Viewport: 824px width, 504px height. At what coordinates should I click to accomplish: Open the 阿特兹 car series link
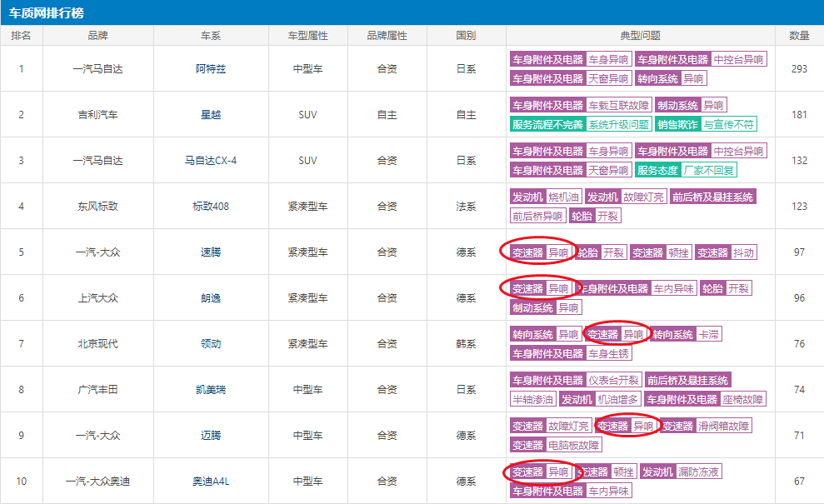[210, 68]
